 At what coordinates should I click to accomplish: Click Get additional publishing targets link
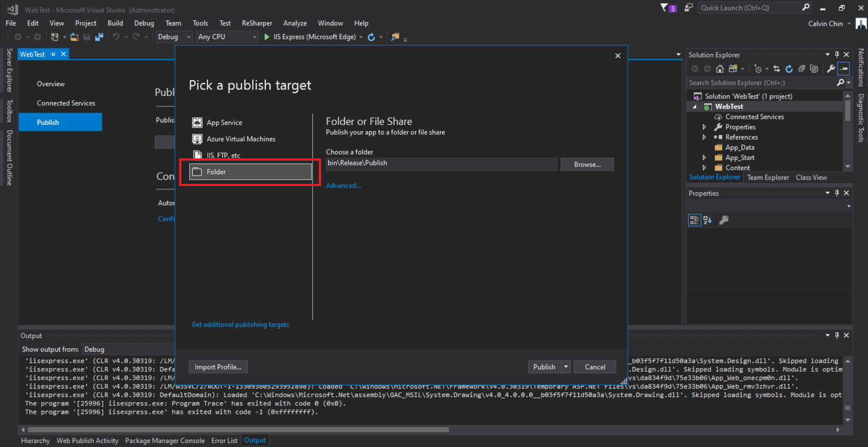(240, 324)
